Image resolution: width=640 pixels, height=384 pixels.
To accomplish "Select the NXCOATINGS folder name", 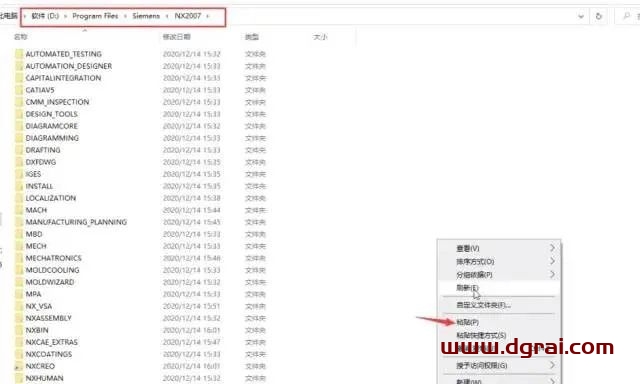I will (49, 354).
